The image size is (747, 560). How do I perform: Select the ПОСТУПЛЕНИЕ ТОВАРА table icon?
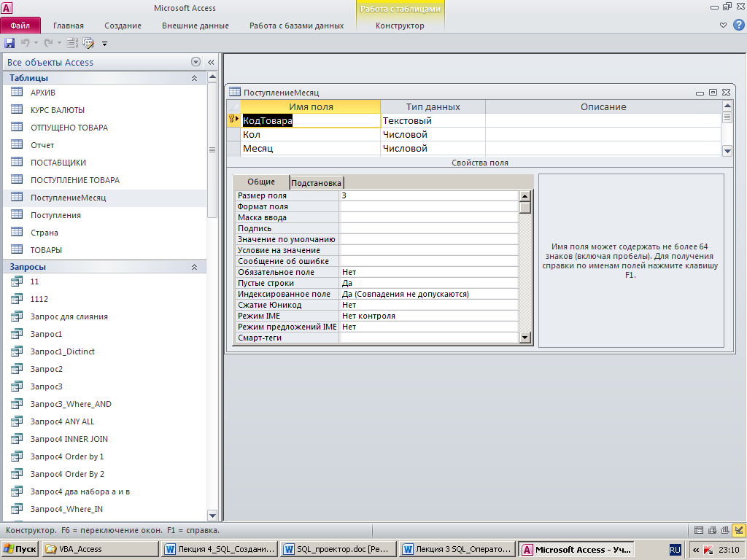pyautogui.click(x=17, y=179)
